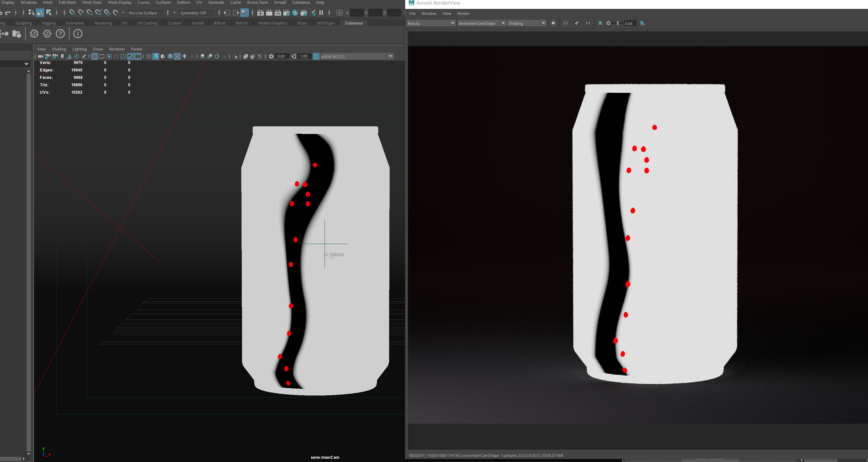The width and height of the screenshot is (868, 462).
Task: Toggle the film gate display icon
Action: point(102,56)
